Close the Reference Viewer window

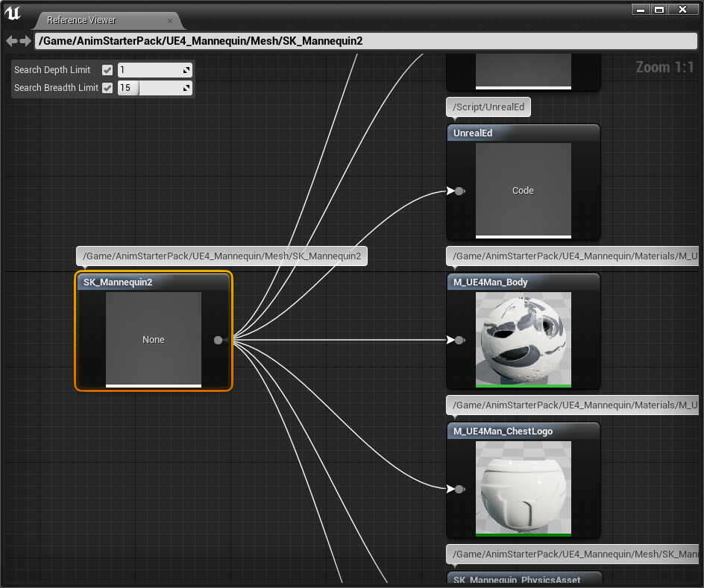coord(683,10)
